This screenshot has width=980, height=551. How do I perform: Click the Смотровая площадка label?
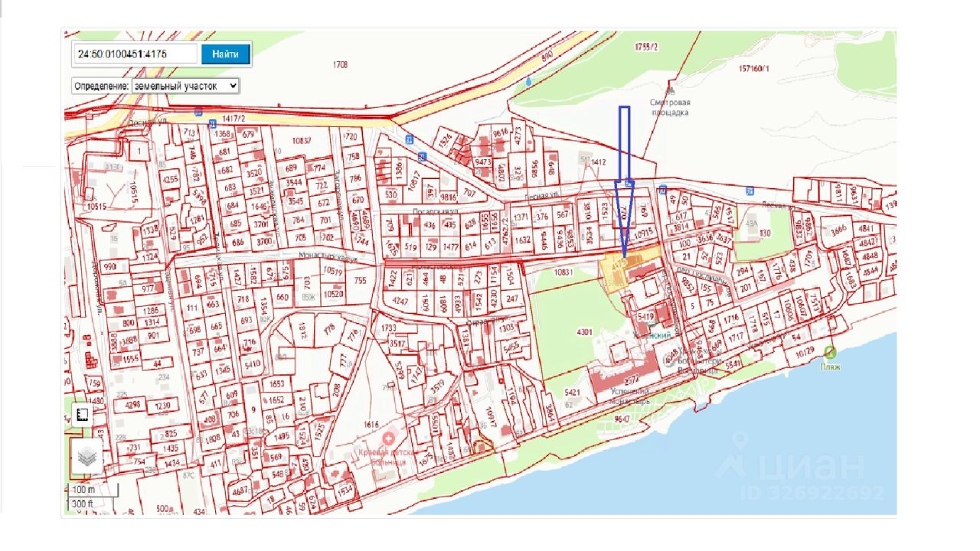pos(670,107)
